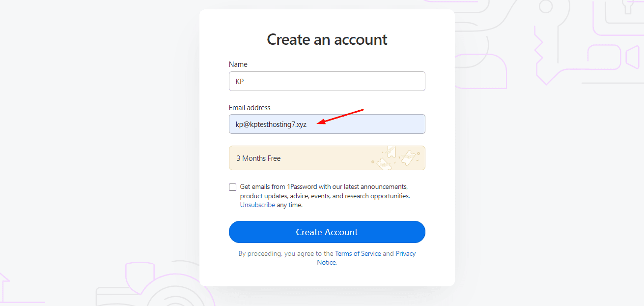
Task: Click the Unsubscribe link
Action: [x=257, y=205]
